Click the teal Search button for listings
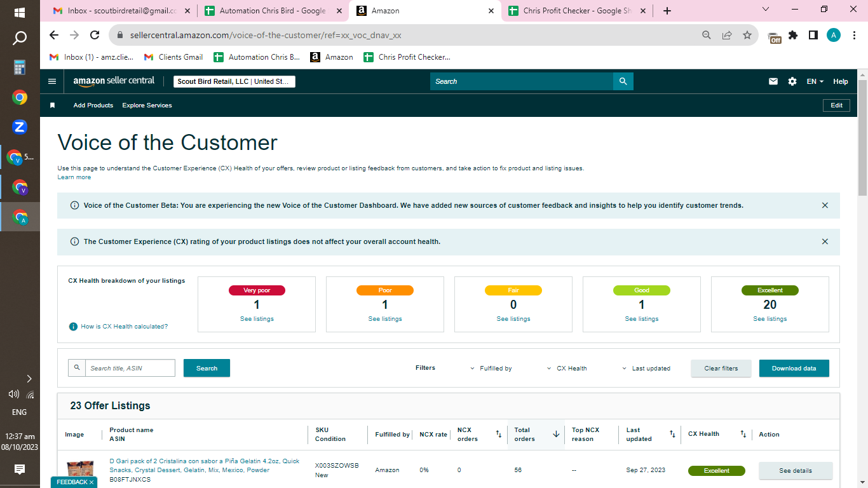 pos(207,368)
